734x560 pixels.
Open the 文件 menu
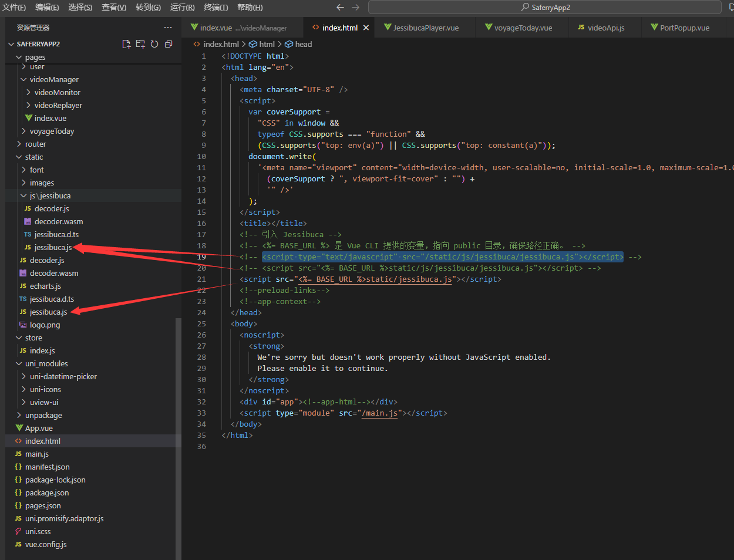coord(13,7)
